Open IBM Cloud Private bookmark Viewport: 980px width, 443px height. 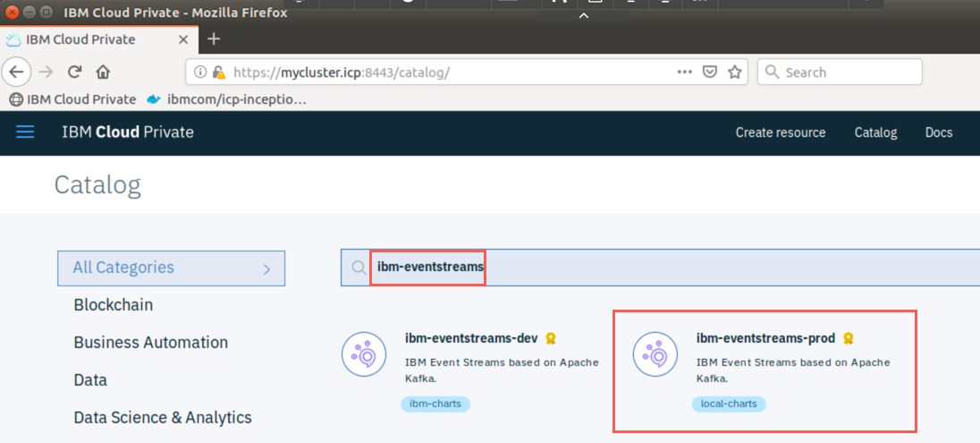click(x=73, y=98)
